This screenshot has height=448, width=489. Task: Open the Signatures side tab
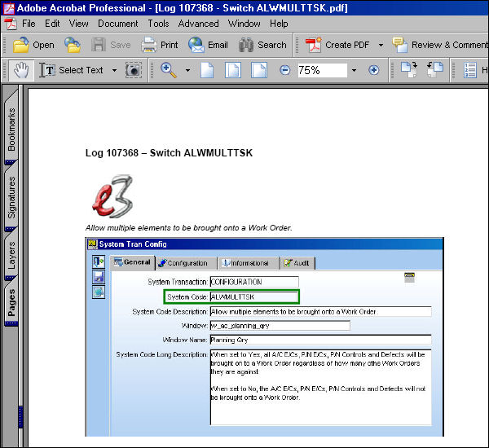coord(11,197)
